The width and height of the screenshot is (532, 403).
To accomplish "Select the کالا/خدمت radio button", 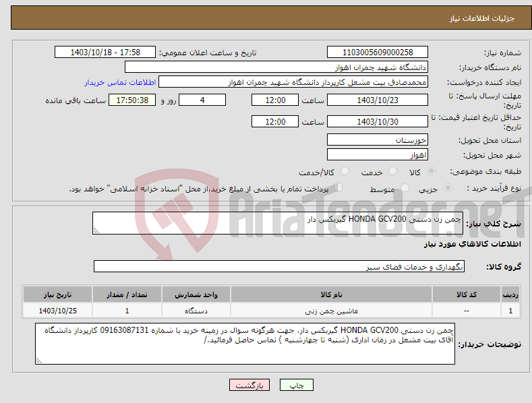I will pyautogui.click(x=345, y=171).
